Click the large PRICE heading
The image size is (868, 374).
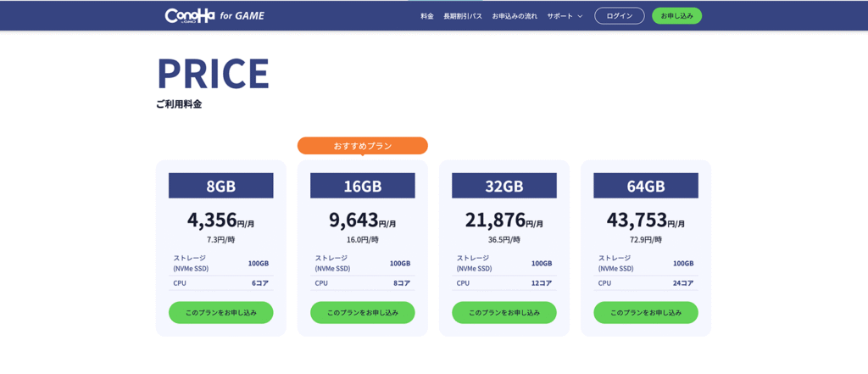pyautogui.click(x=213, y=73)
